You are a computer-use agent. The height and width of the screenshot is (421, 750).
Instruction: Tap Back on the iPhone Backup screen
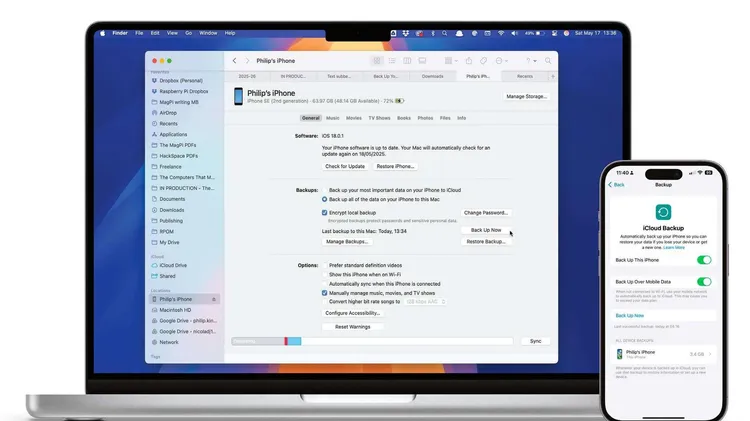click(x=616, y=185)
